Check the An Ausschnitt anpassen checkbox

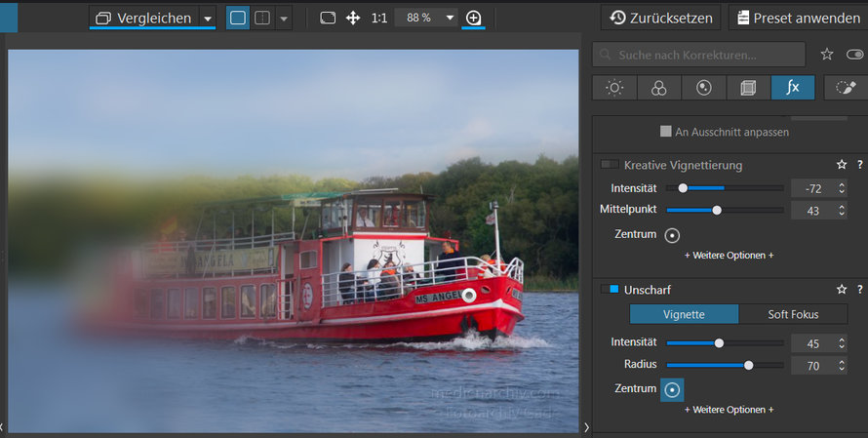click(x=666, y=132)
